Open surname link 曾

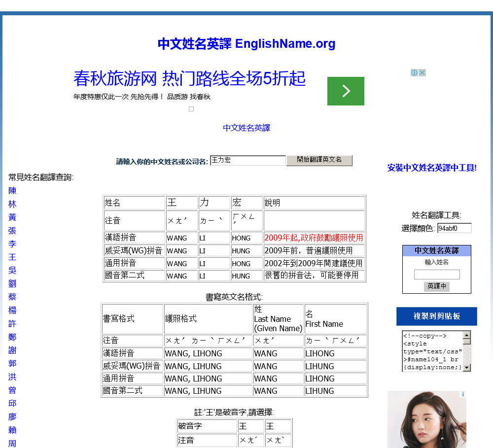pyautogui.click(x=12, y=390)
